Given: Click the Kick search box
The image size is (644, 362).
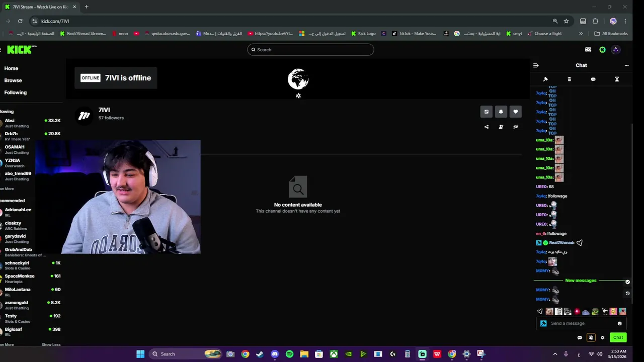Looking at the screenshot, I should [x=310, y=50].
